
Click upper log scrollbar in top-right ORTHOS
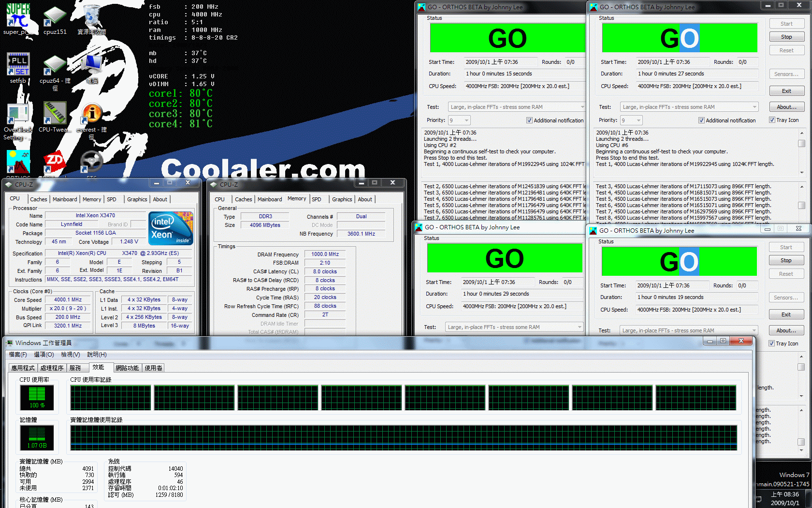pos(801,152)
